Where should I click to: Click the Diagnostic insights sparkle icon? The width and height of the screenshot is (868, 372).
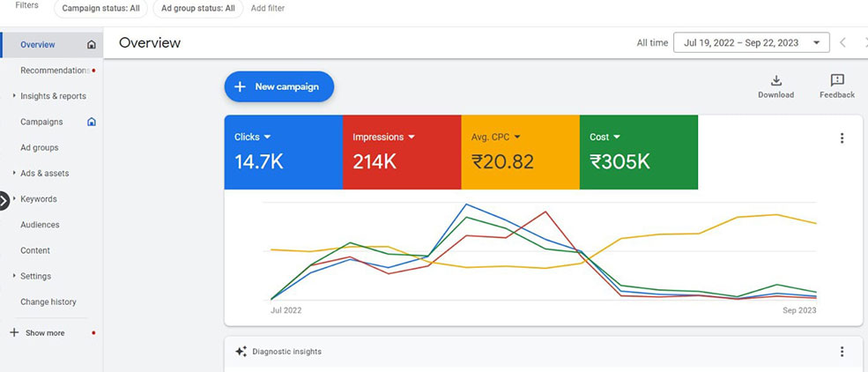[241, 352]
